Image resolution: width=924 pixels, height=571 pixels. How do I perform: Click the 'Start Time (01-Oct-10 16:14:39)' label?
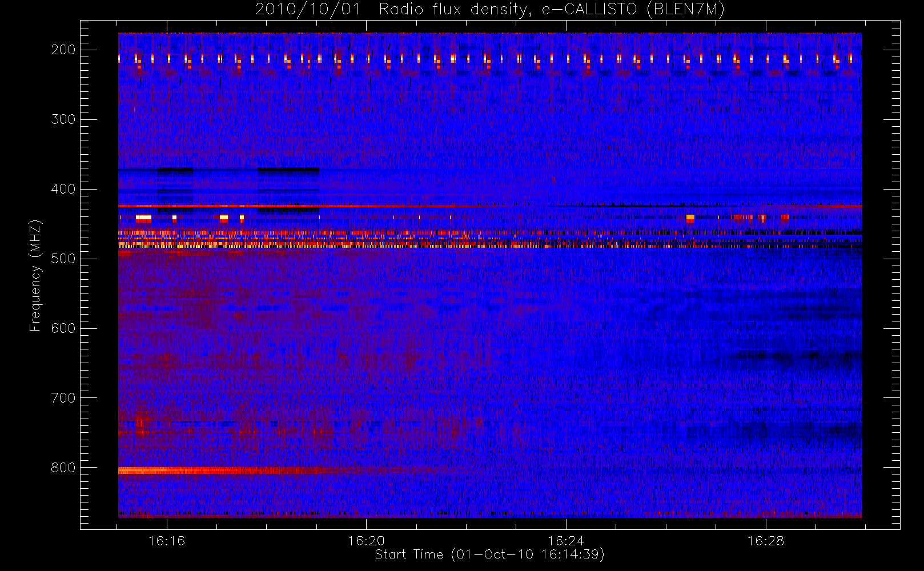(x=489, y=554)
